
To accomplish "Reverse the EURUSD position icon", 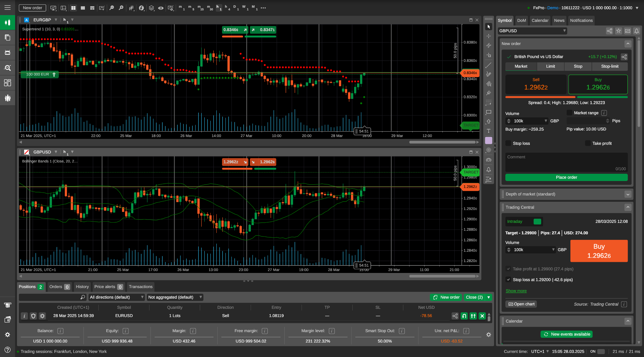I will tap(464, 316).
